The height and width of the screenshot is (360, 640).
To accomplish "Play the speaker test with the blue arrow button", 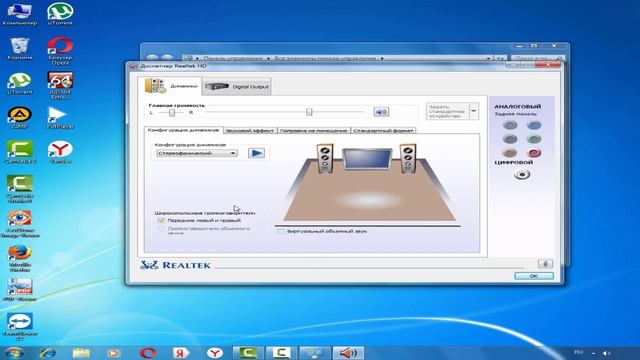I will (x=256, y=153).
